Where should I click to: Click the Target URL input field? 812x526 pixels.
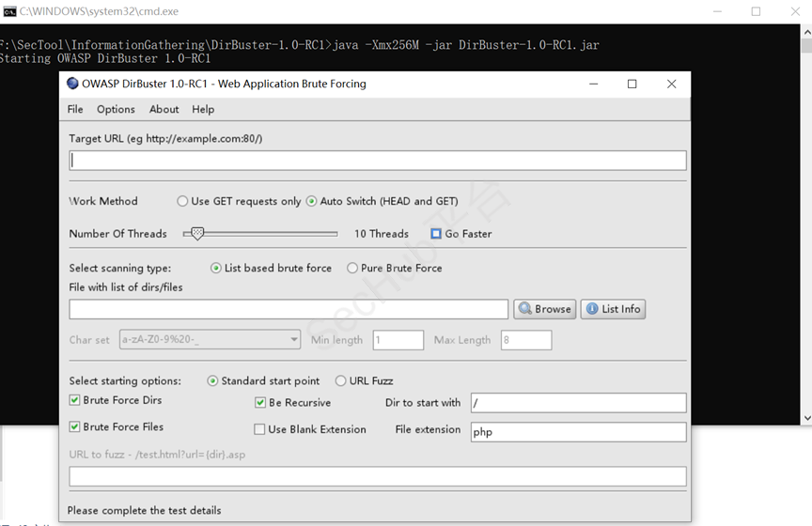click(x=378, y=161)
